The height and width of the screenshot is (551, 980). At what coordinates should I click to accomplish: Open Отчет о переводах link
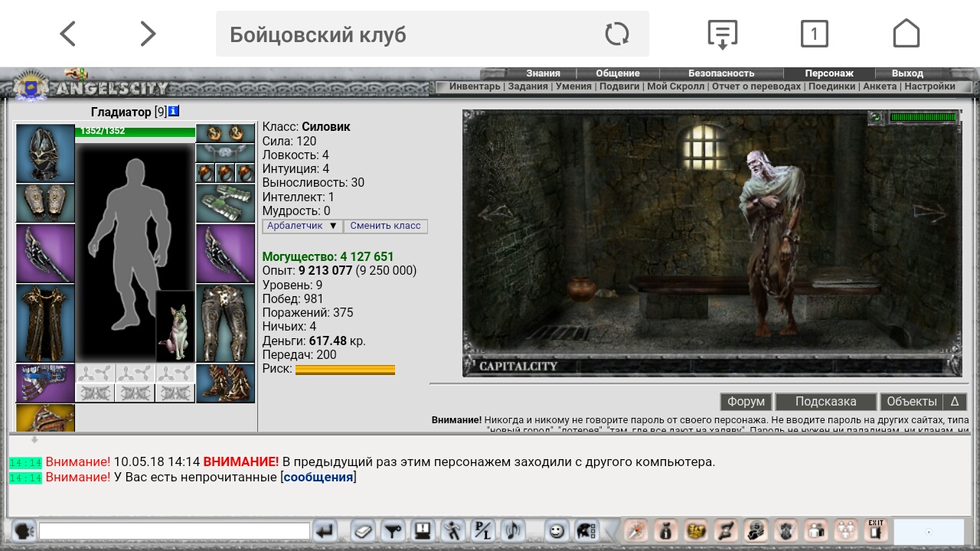(756, 86)
